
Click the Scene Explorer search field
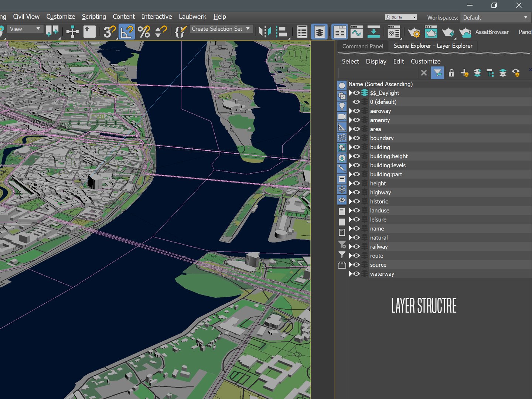pyautogui.click(x=378, y=73)
